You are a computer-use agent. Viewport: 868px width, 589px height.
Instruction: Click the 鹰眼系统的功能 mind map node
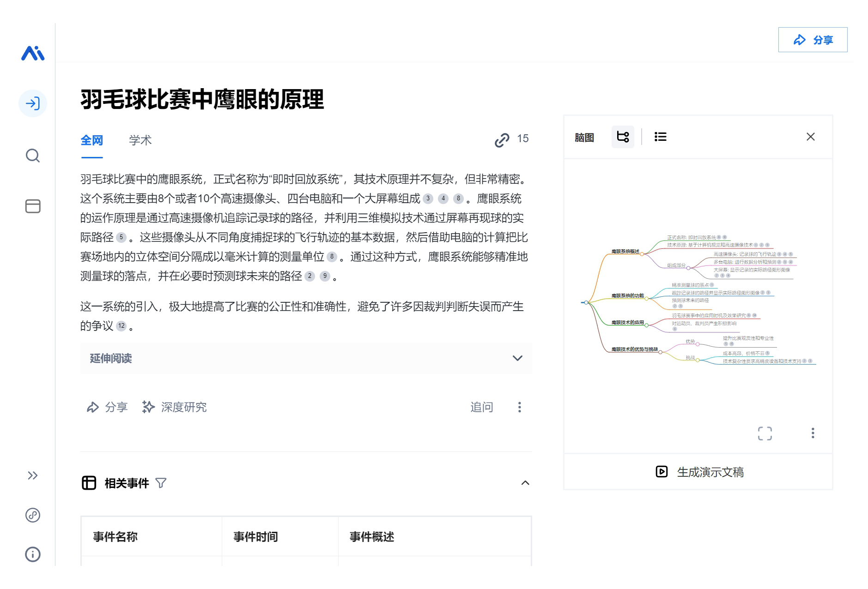click(x=628, y=296)
